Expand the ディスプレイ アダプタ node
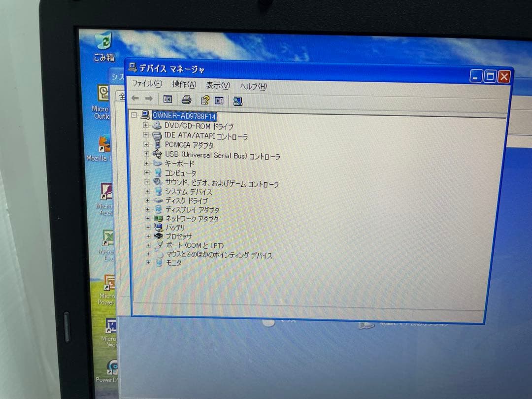 [148, 209]
